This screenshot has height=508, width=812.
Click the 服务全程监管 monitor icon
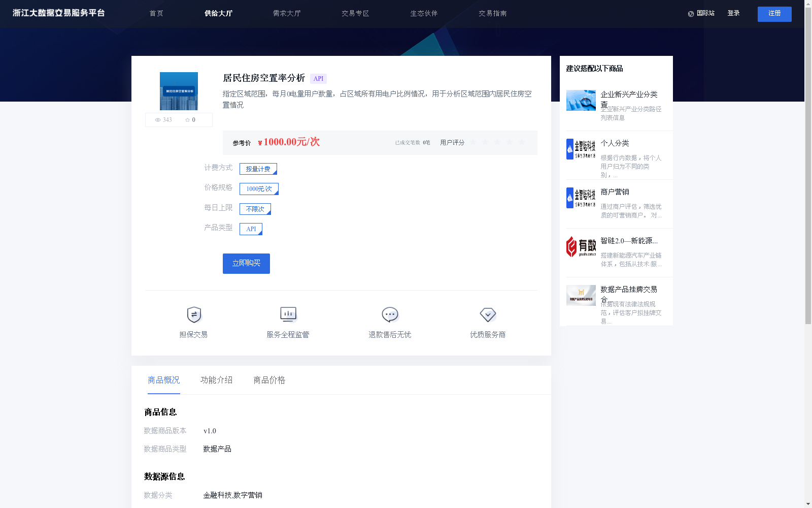(288, 315)
